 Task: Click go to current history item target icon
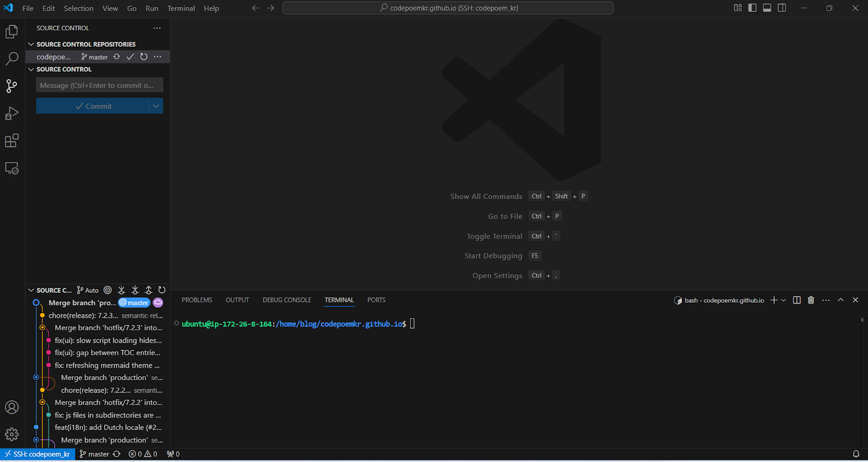coord(108,290)
